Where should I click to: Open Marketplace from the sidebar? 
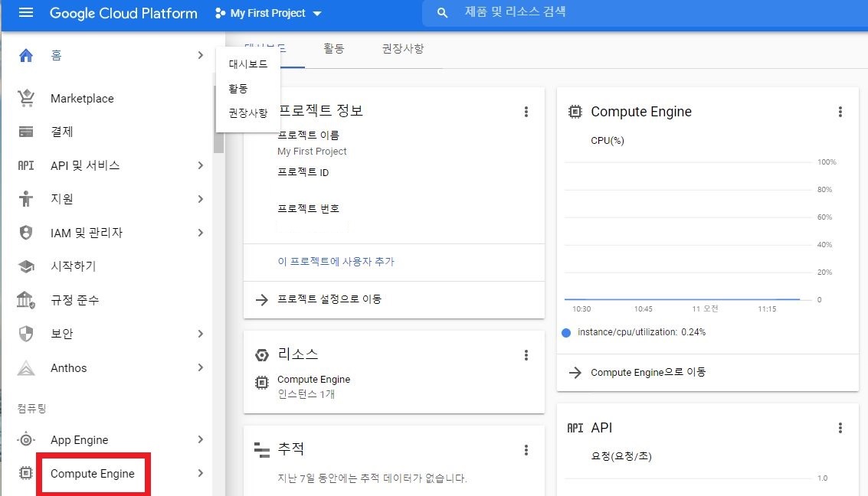[82, 99]
